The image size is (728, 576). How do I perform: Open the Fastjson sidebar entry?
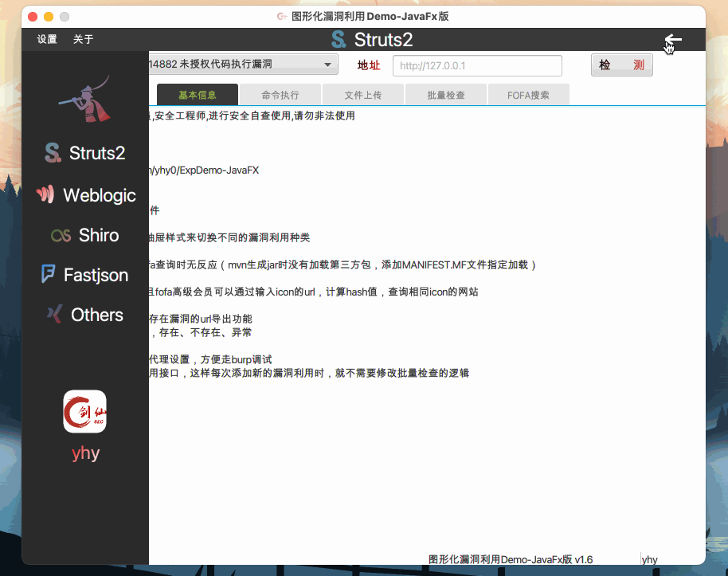[x=85, y=275]
